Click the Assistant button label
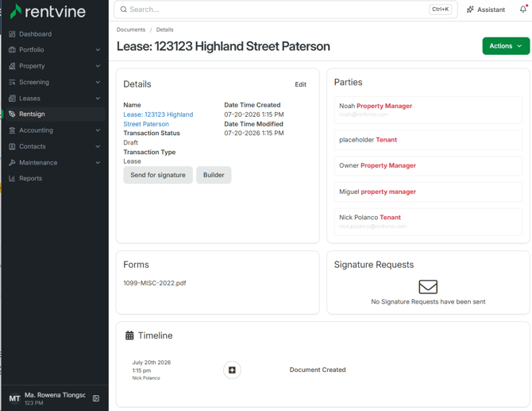 [x=491, y=10]
